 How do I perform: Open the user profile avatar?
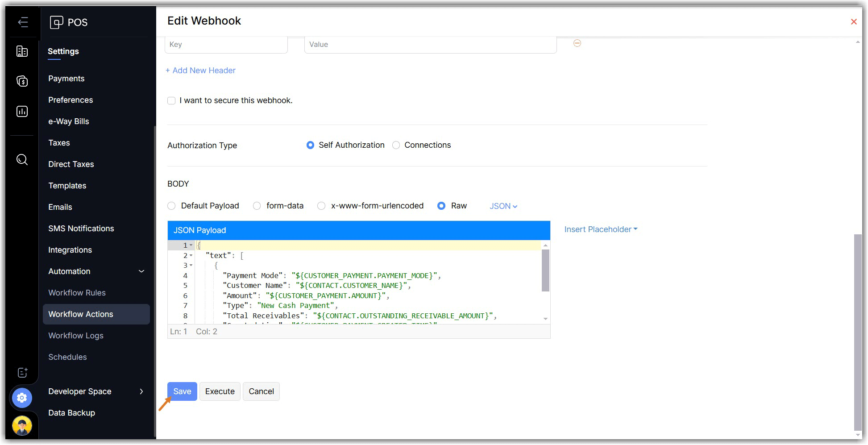point(22,425)
